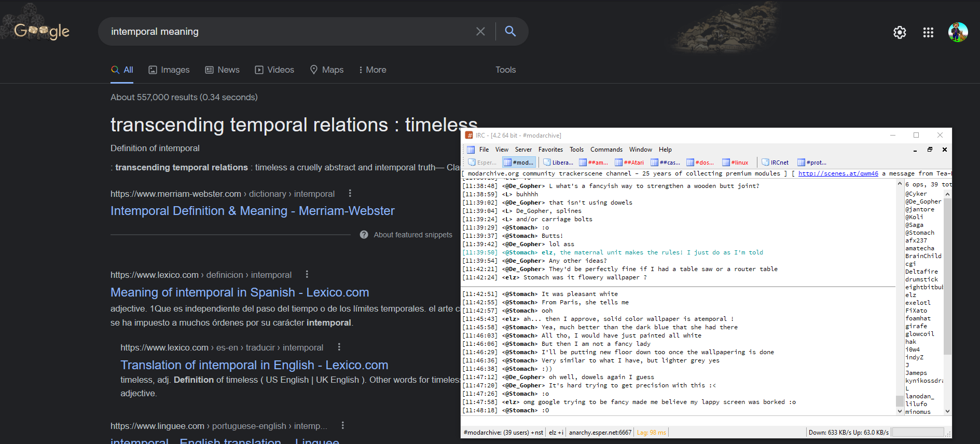Open options for linguee result

click(343, 425)
